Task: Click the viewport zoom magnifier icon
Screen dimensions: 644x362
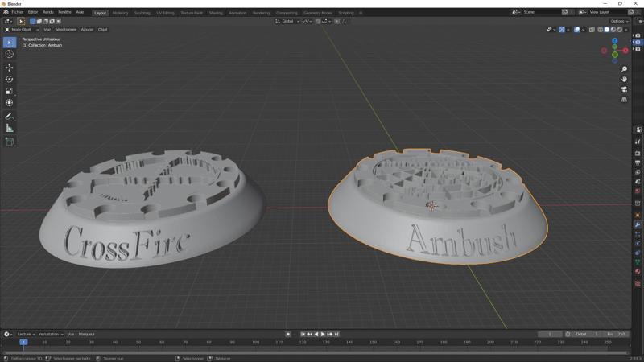Action: click(624, 69)
